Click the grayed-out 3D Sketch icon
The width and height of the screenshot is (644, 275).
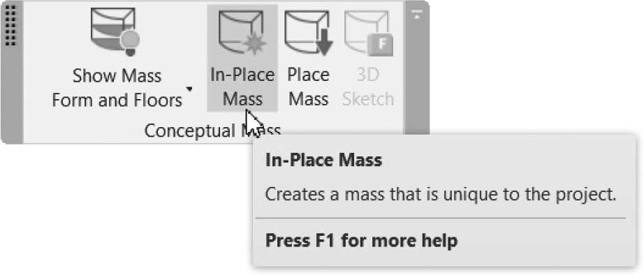(x=369, y=33)
